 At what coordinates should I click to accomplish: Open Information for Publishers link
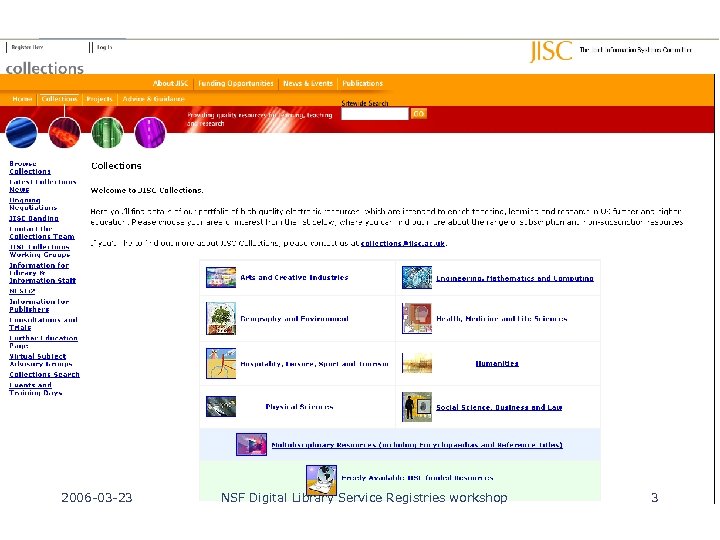click(x=39, y=305)
